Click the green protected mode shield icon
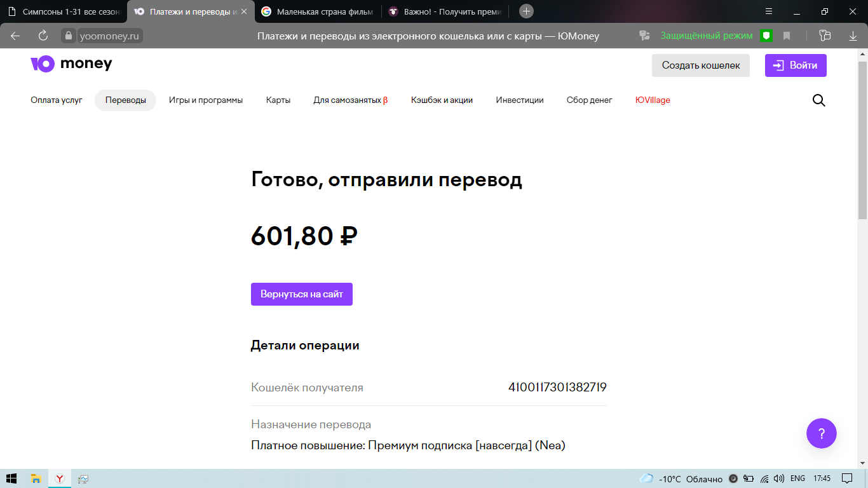The width and height of the screenshot is (868, 488). click(x=766, y=36)
